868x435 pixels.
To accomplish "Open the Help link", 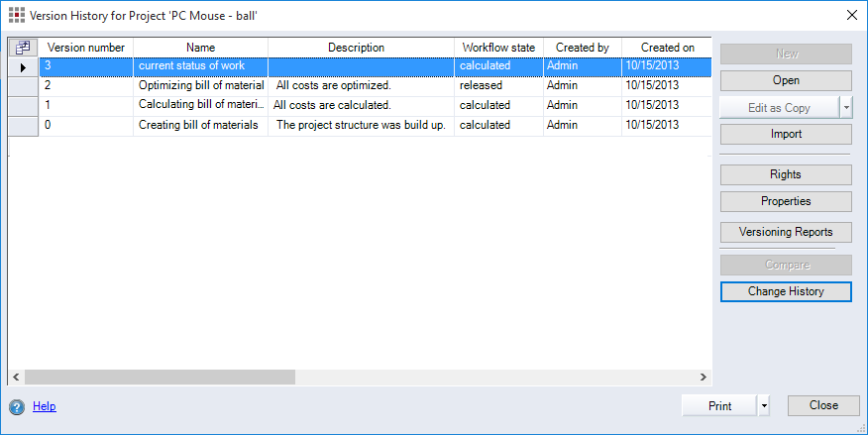I will [45, 406].
